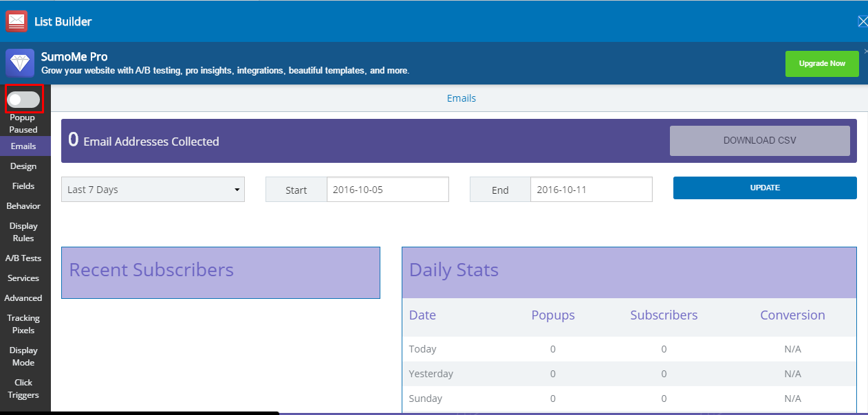This screenshot has width=868, height=415.
Task: Select the Emails sidebar item
Action: point(23,146)
